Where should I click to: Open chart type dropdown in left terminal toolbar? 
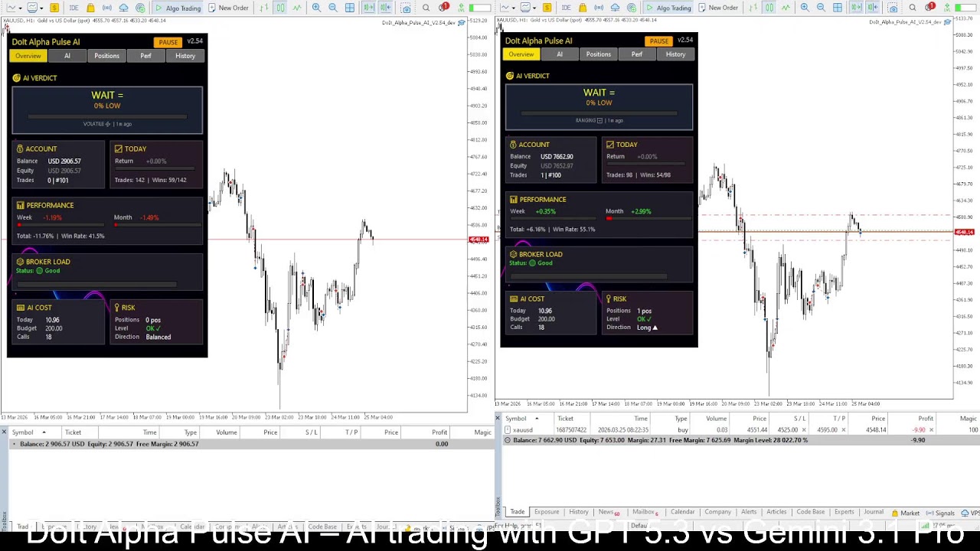coord(13,8)
